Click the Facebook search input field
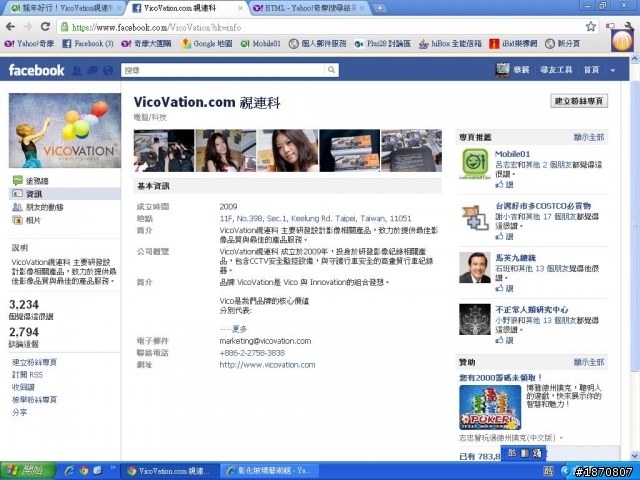Screen dimensions: 640x480 click(x=223, y=70)
